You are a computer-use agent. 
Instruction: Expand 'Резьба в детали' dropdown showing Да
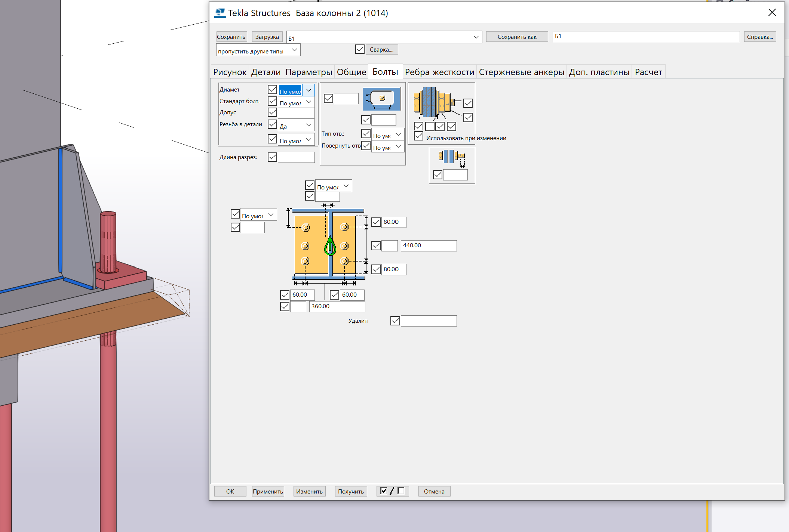tap(308, 125)
